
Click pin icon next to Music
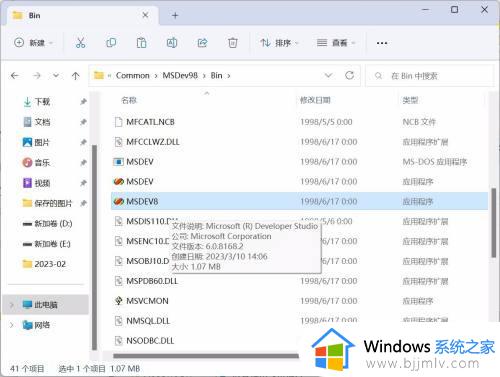pos(83,163)
